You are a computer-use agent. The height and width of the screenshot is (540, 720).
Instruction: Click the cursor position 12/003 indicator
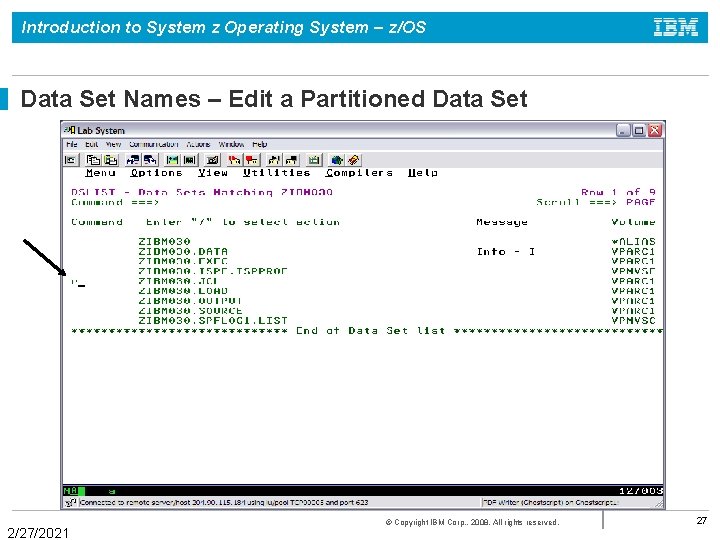coord(641,491)
